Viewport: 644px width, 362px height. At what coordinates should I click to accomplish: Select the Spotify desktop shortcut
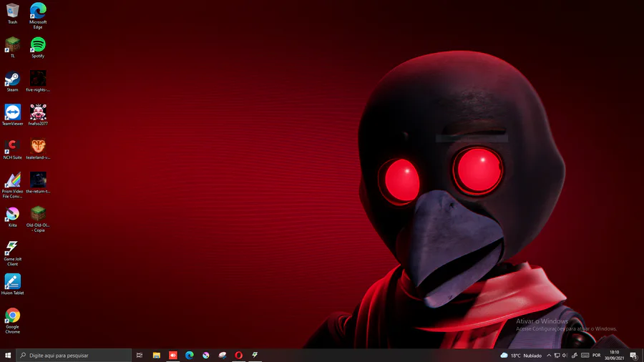[38, 47]
